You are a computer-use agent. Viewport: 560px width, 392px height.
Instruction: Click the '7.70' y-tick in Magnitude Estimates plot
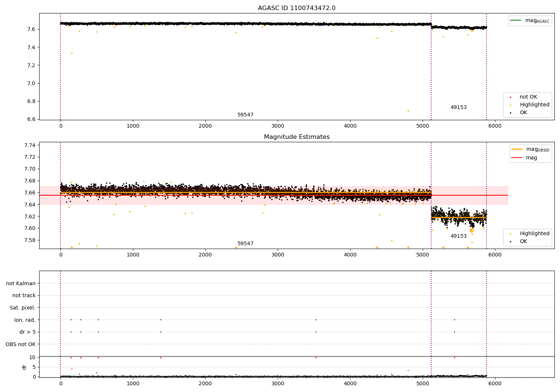(30, 169)
